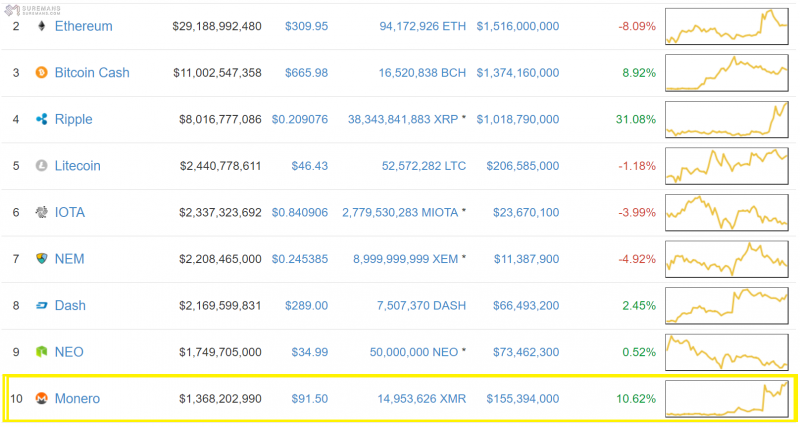The width and height of the screenshot is (800, 427).
Task: Open the Monero sparkline chart
Action: pos(727,399)
